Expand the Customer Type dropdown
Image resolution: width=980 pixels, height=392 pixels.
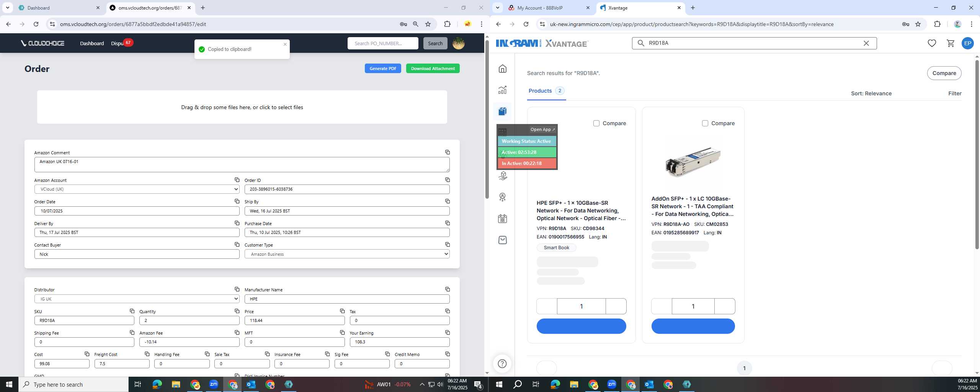(x=347, y=254)
